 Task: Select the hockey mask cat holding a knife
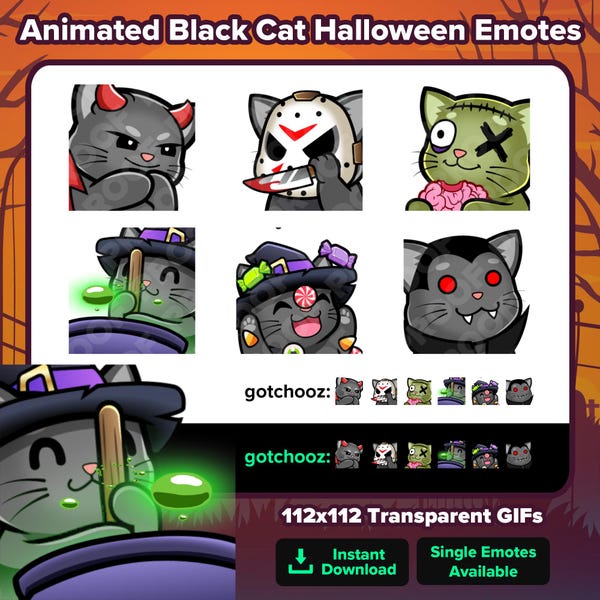(x=303, y=150)
